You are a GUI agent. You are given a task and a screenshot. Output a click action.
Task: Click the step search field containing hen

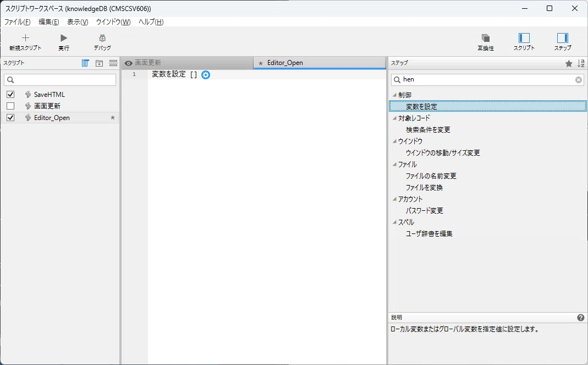click(487, 80)
